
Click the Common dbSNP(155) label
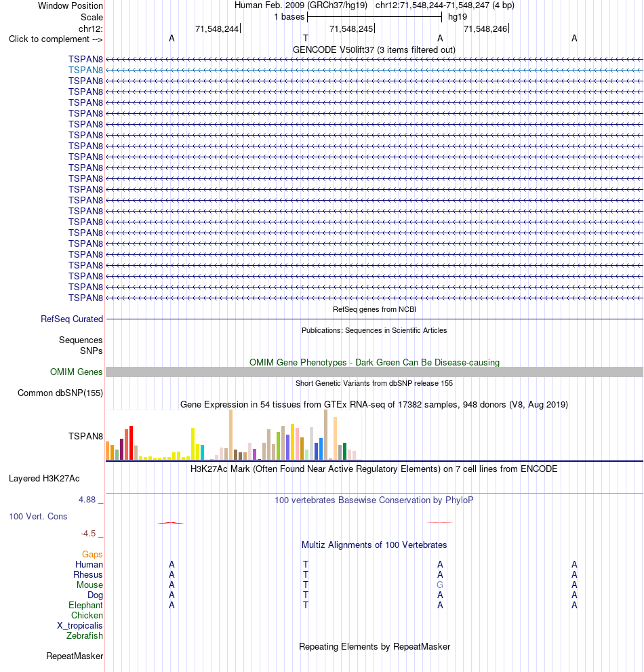(x=60, y=393)
